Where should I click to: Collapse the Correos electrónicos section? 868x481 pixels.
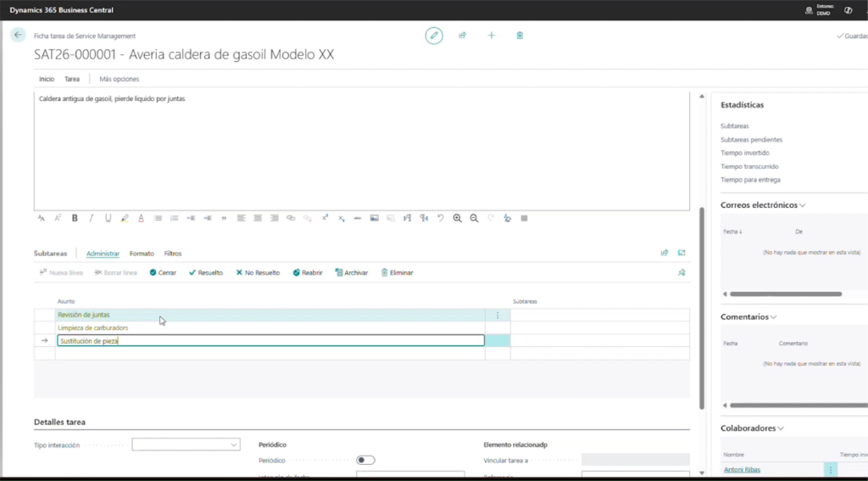(x=802, y=205)
